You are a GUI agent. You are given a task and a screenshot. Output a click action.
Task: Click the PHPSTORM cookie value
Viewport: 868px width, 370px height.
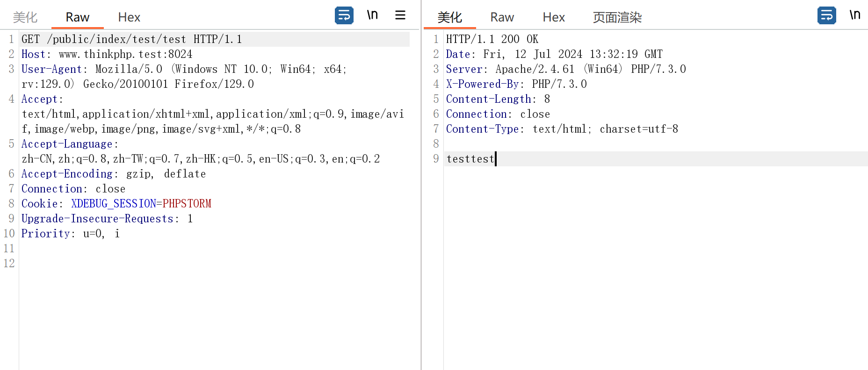point(187,204)
